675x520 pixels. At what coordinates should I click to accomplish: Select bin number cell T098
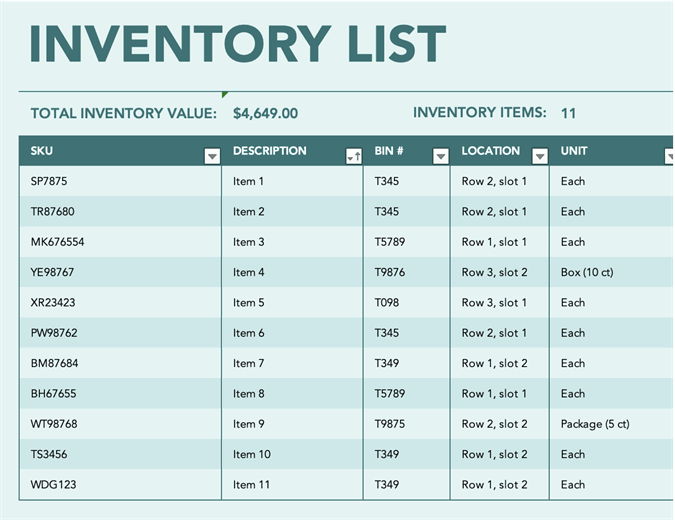click(387, 303)
